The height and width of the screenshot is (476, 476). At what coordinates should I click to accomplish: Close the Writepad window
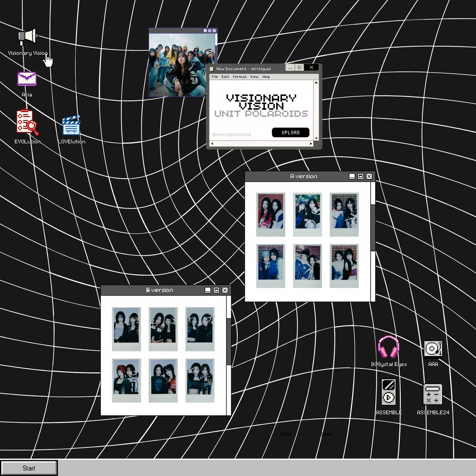(x=311, y=67)
